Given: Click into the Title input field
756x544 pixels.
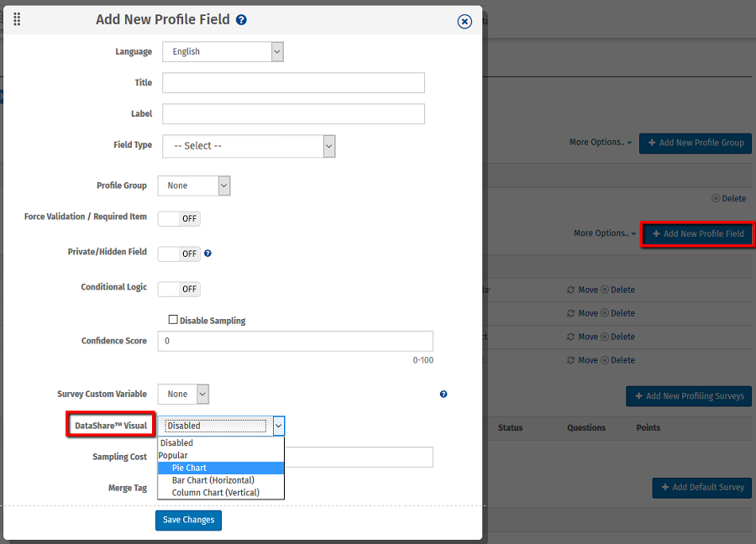Looking at the screenshot, I should (293, 83).
